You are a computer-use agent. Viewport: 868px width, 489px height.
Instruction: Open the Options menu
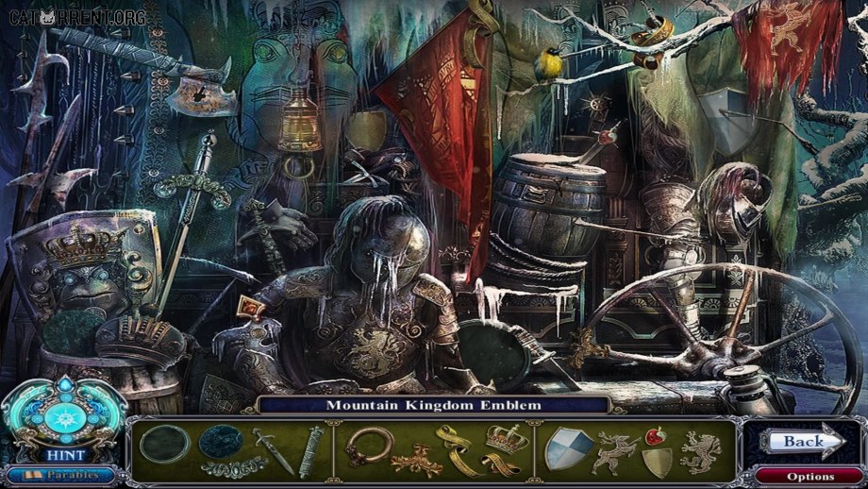click(810, 477)
